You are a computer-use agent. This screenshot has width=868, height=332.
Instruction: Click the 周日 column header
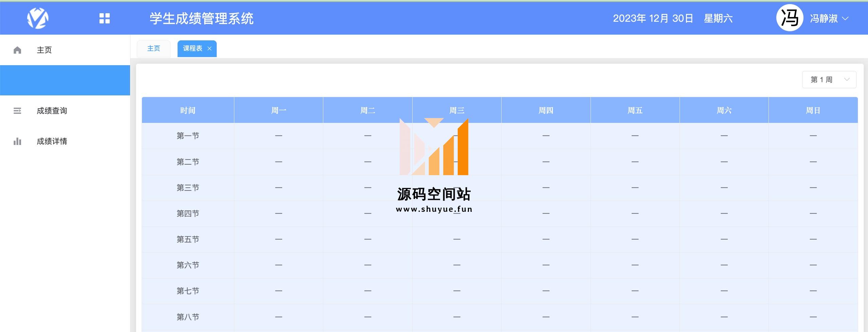(813, 110)
